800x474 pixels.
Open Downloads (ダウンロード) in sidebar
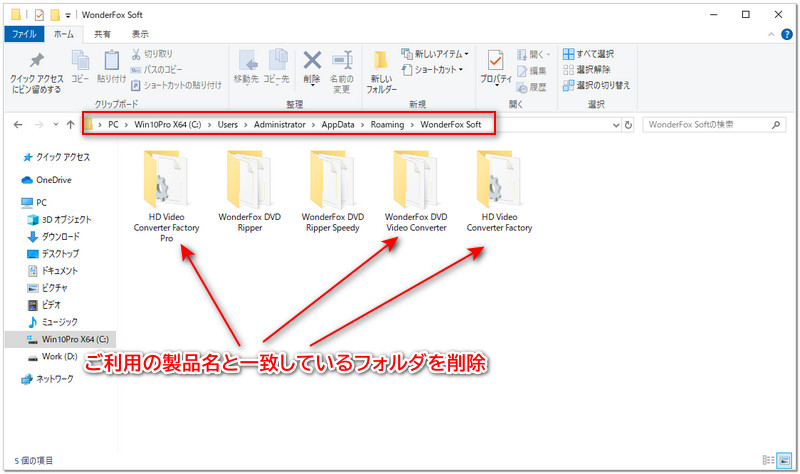pos(53,237)
